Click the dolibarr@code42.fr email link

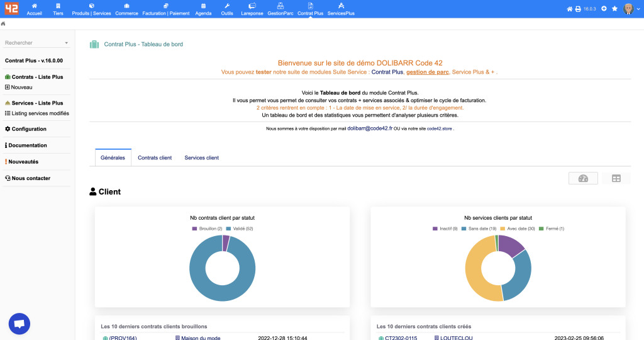tap(370, 128)
